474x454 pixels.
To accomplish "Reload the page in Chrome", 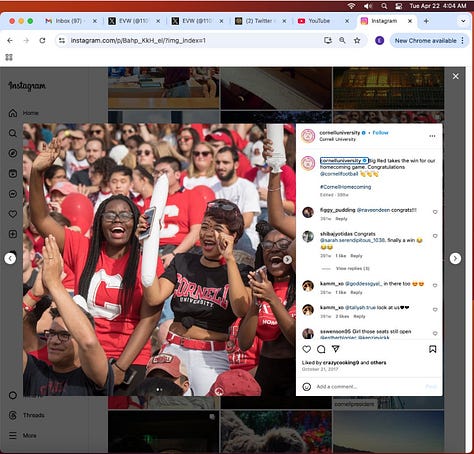I will coord(42,40).
